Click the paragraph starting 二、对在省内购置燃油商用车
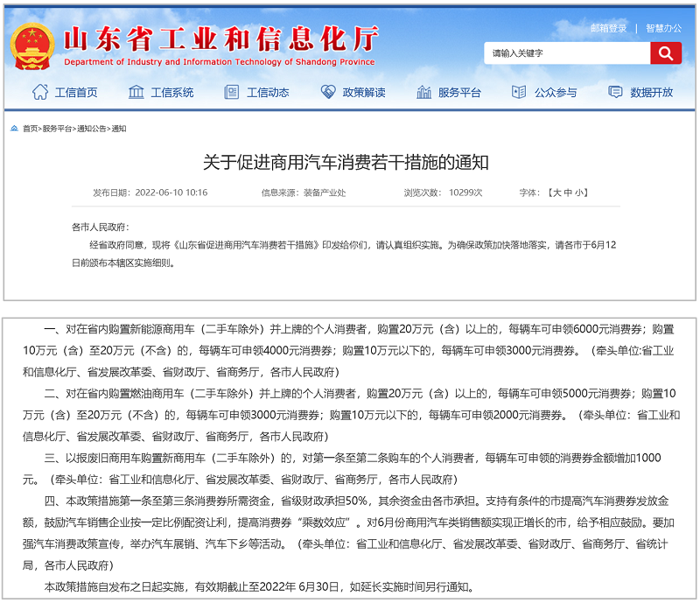Viewport: 700px width, 603px height. (x=352, y=415)
